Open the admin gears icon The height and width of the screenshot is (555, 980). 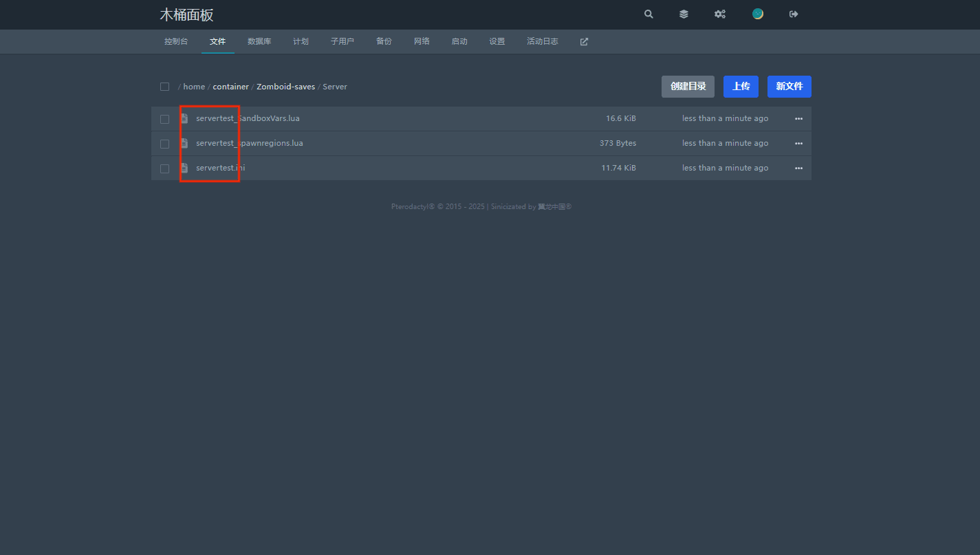tap(720, 14)
